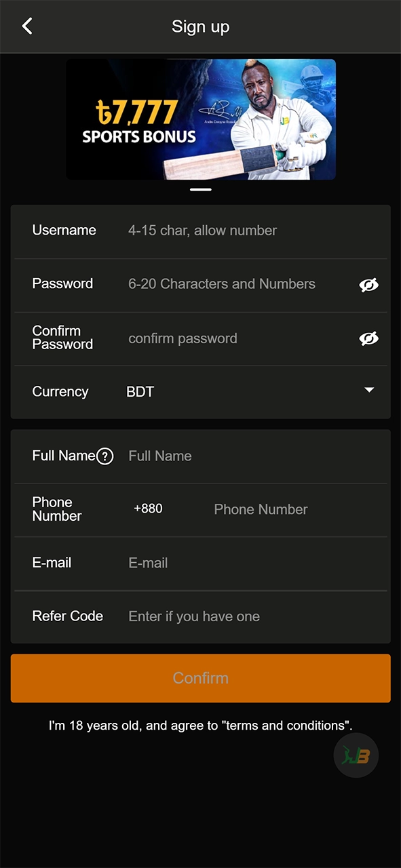Viewport: 401px width, 868px height.
Task: Show the Confirm Password field contents
Action: click(369, 338)
